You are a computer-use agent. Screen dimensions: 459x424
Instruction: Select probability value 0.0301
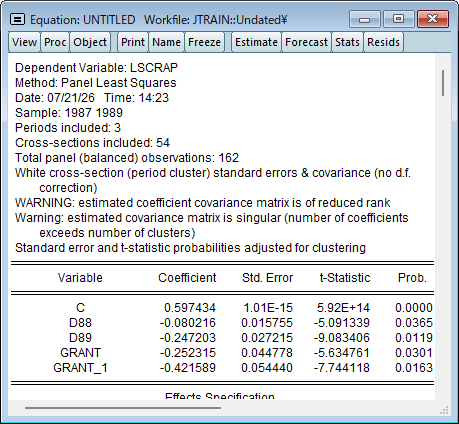pos(414,353)
